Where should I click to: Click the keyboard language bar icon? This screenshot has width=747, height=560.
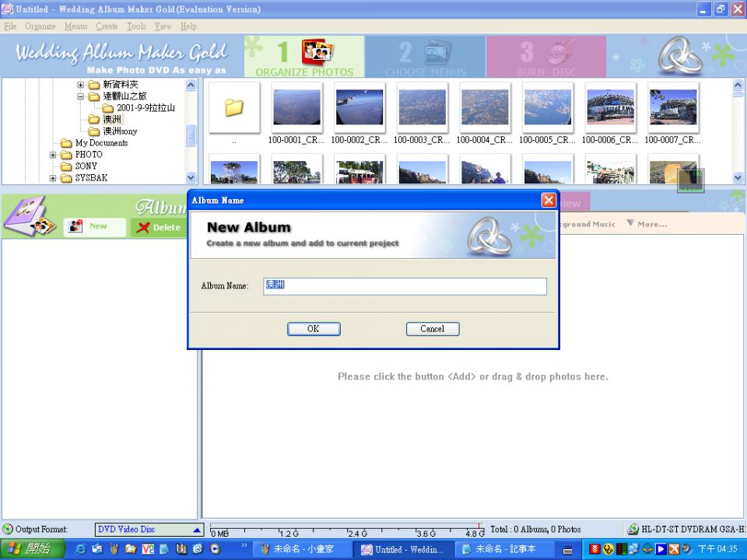point(567,550)
